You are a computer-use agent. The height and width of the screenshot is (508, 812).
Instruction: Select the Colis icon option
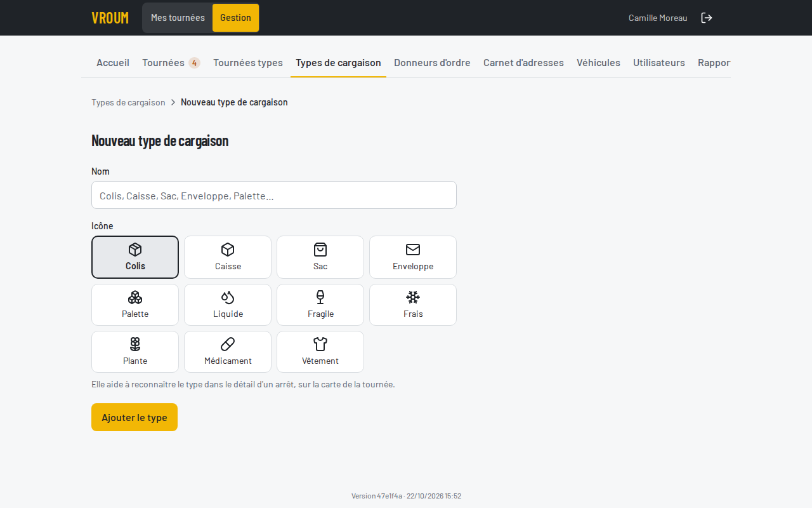[135, 257]
